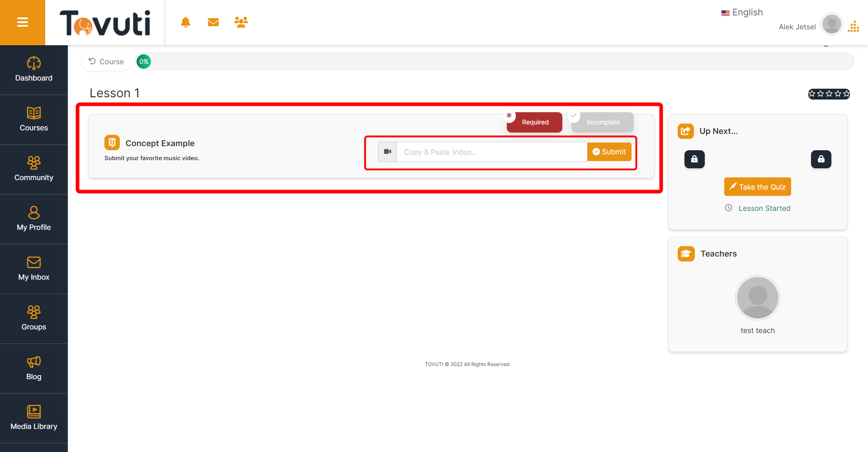Submit the video link
This screenshot has height=452, width=868.
[x=609, y=152]
